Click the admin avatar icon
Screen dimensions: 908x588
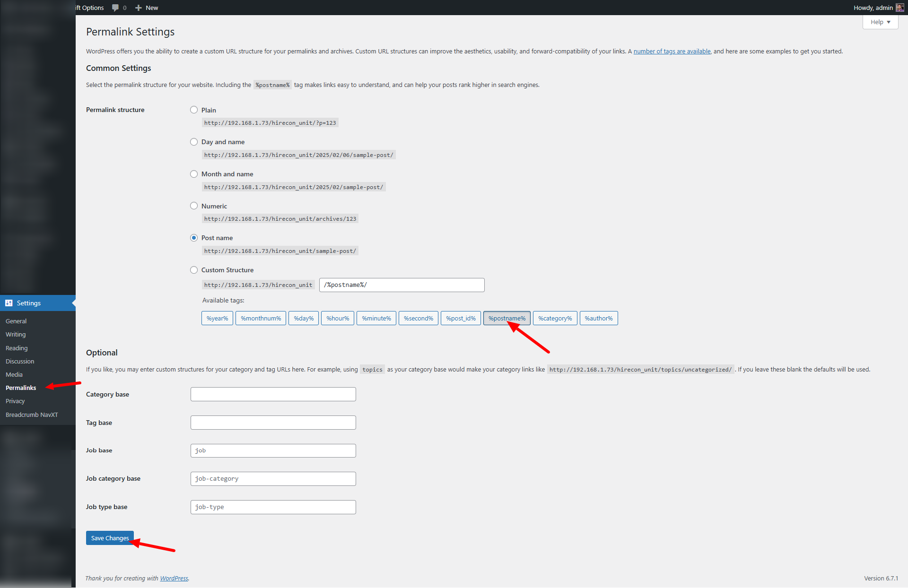point(899,8)
